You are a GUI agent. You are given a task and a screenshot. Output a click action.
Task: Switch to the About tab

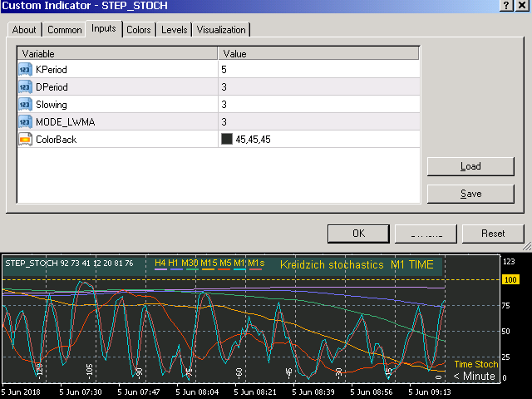[x=24, y=30]
